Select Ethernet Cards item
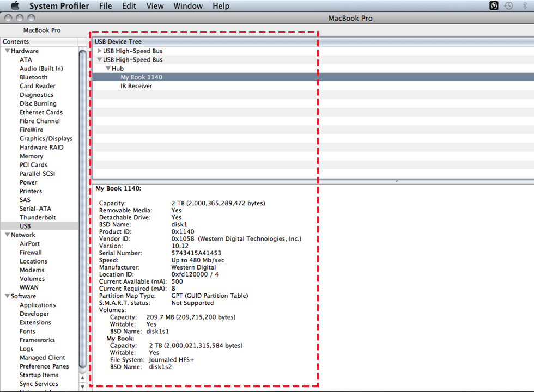Image resolution: width=534 pixels, height=392 pixels. 41,112
